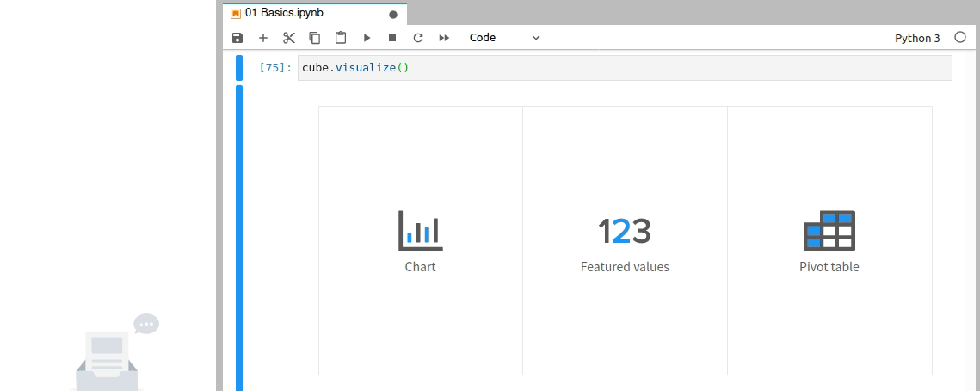Click the unsaved dot on the notebook tab
The image size is (980, 391).
coord(393,15)
